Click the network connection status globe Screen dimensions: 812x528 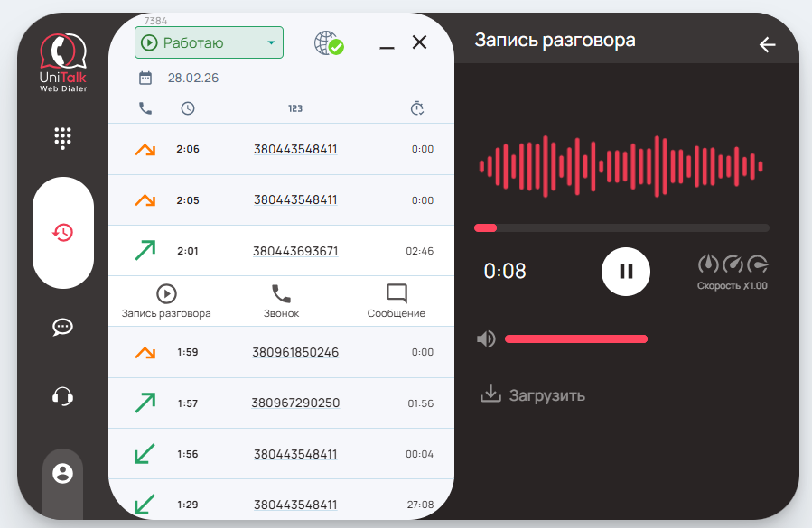328,42
